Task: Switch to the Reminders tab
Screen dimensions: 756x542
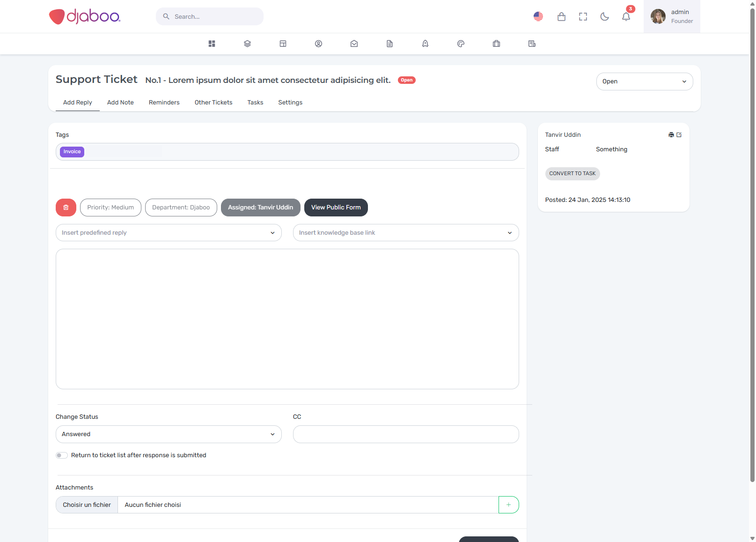Action: coord(164,103)
